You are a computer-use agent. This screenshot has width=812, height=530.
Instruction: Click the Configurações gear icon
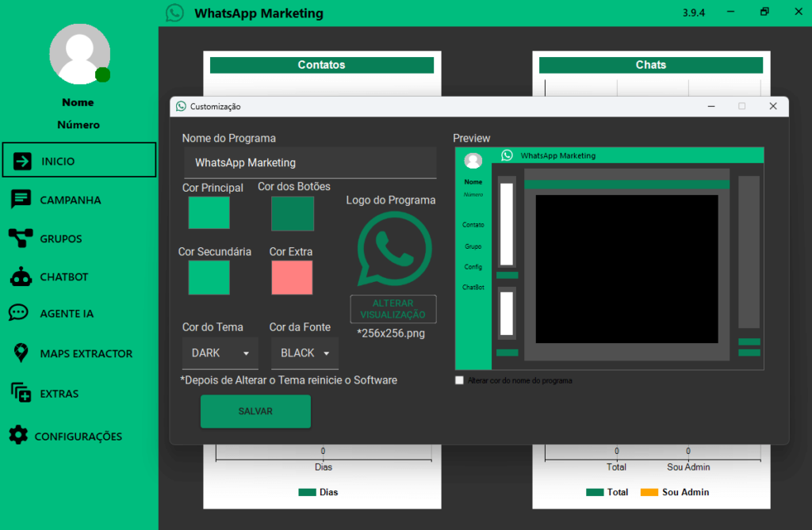tap(19, 435)
